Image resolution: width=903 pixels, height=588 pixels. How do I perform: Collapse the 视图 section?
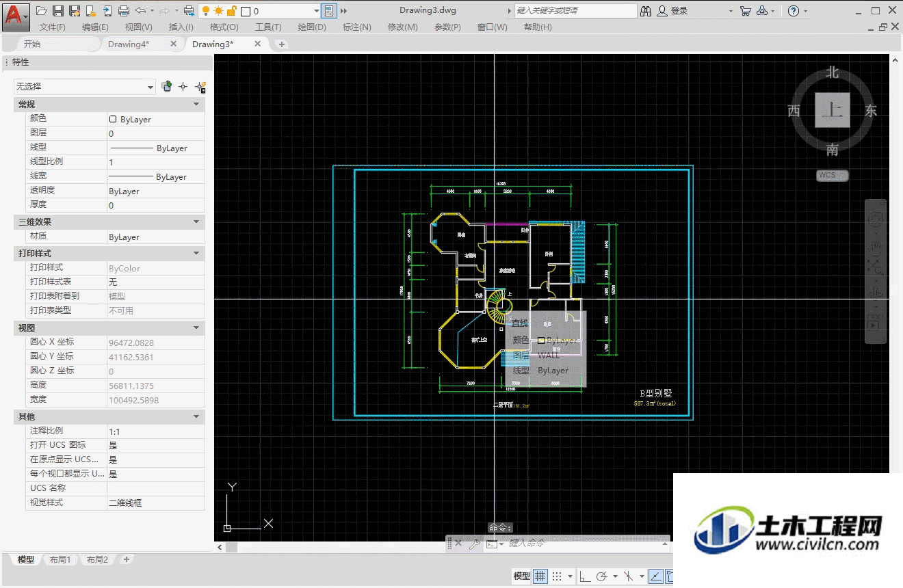[196, 328]
